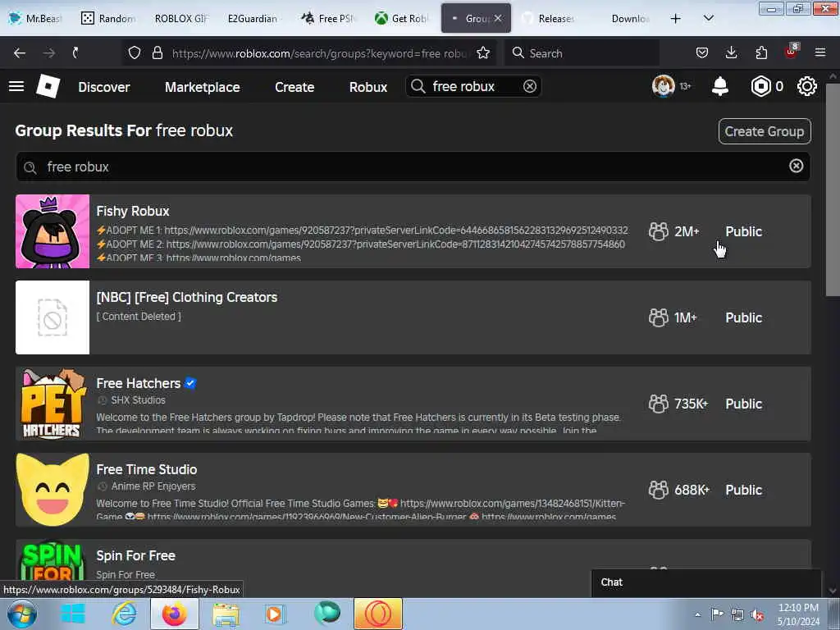Switch to the ROBLOX GIF tab

click(x=181, y=18)
